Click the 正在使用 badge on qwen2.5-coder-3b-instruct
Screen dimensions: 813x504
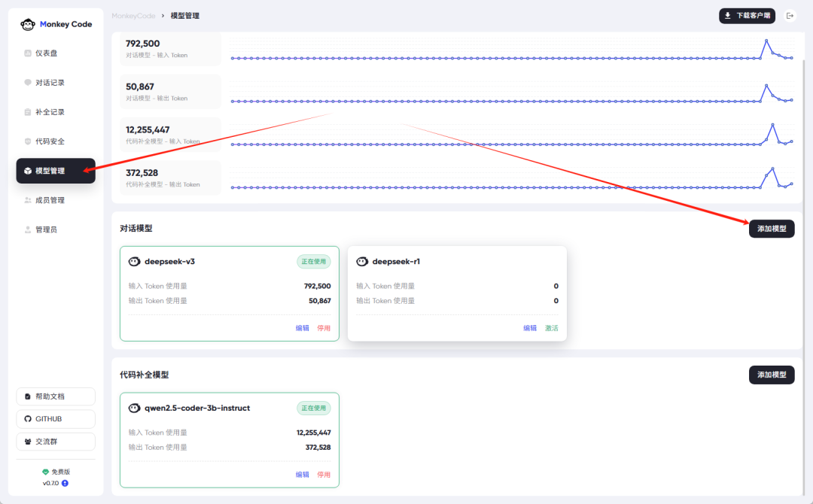coord(314,408)
